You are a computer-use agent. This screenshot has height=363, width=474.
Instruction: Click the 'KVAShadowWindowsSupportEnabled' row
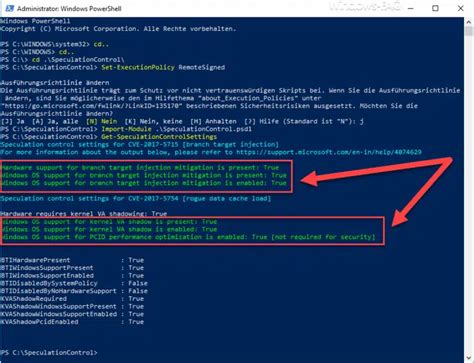72,314
